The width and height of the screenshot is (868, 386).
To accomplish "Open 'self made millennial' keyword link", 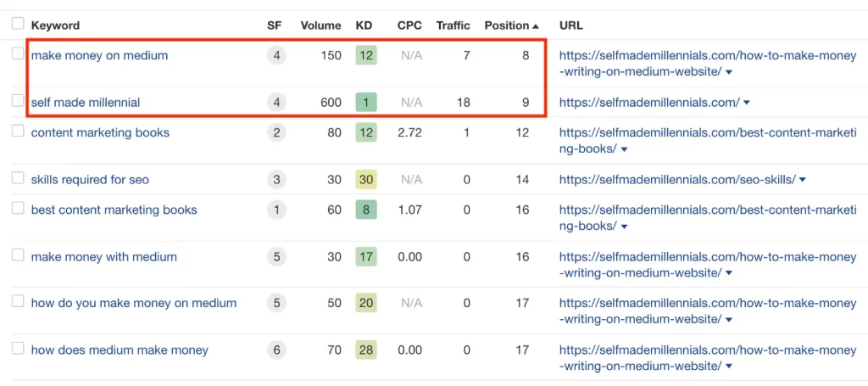I will pyautogui.click(x=86, y=103).
